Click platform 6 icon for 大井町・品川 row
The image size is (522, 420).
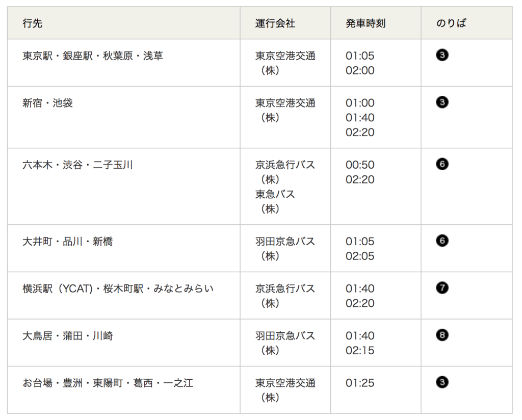442,241
